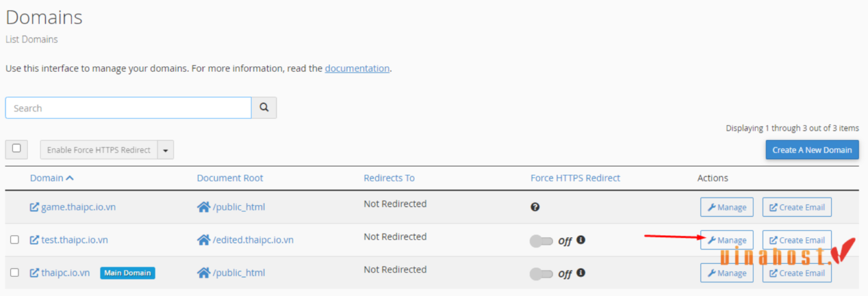Click the magnifier search icon button

point(264,108)
